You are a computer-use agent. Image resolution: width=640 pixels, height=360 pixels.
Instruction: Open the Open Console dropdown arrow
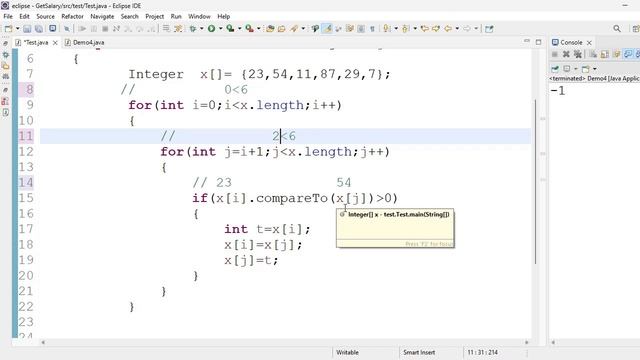coord(595,69)
